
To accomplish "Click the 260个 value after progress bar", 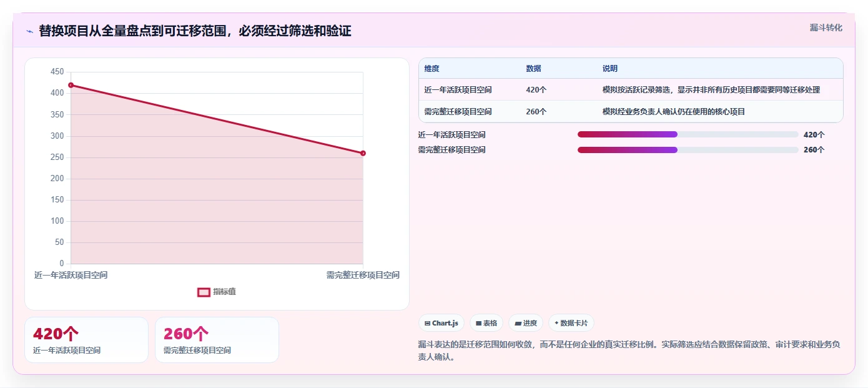I will click(814, 150).
